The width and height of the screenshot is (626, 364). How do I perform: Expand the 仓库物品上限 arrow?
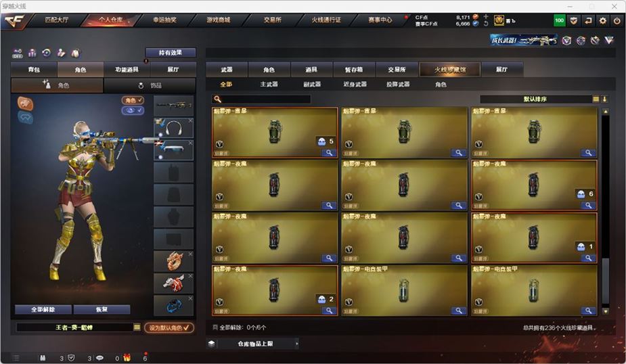[x=296, y=344]
